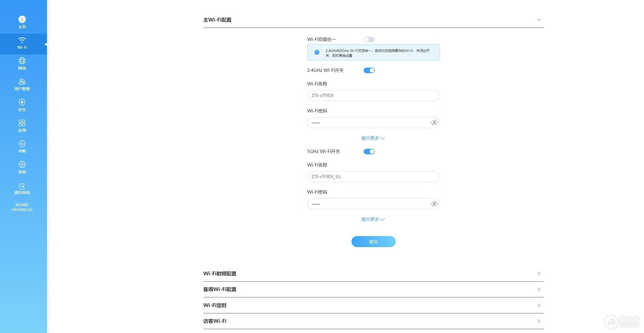Open the 应用 apps grid icon
Image resolution: width=644 pixels, height=333 pixels.
click(x=22, y=123)
